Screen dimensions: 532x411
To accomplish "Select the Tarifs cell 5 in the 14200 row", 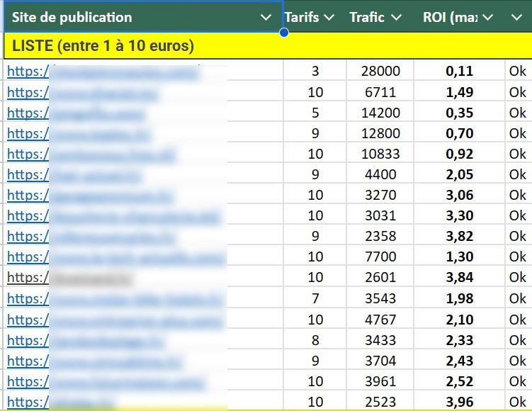I will 315,113.
